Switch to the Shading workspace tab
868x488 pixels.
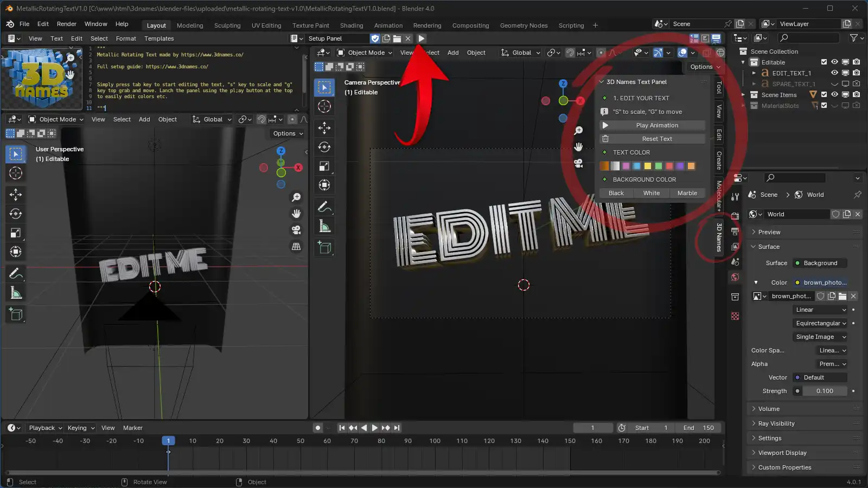[x=351, y=25]
